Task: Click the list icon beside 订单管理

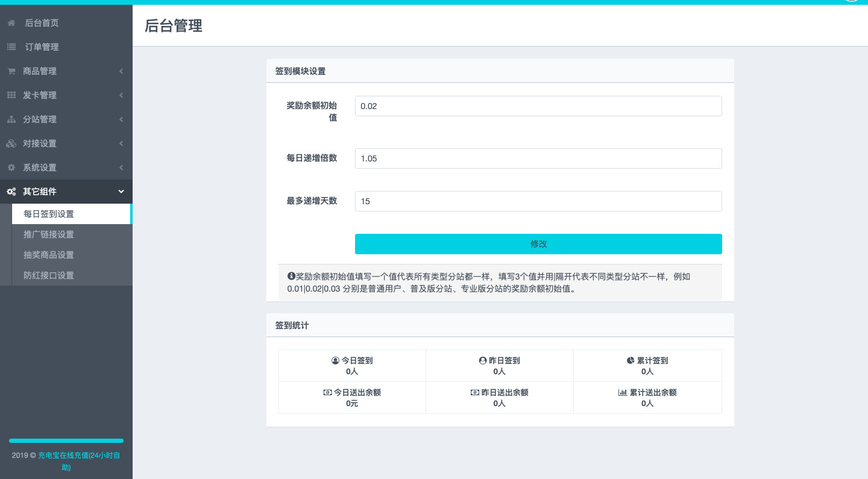Action: coord(11,47)
